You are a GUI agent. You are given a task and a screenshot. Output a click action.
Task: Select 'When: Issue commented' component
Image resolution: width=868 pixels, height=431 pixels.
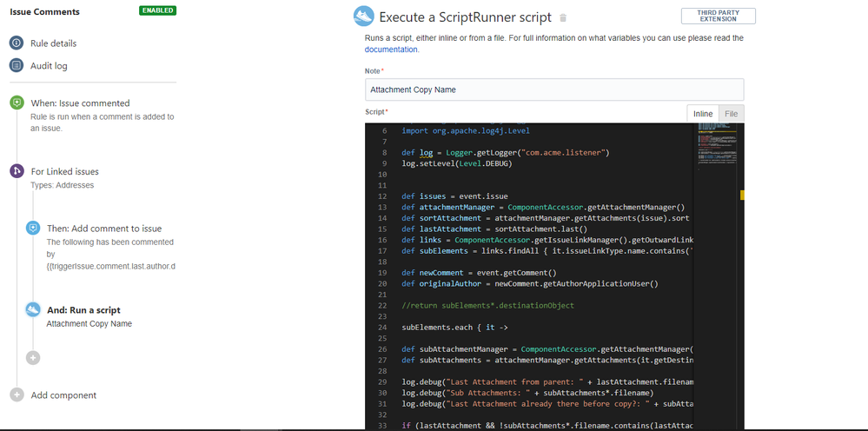click(x=80, y=103)
